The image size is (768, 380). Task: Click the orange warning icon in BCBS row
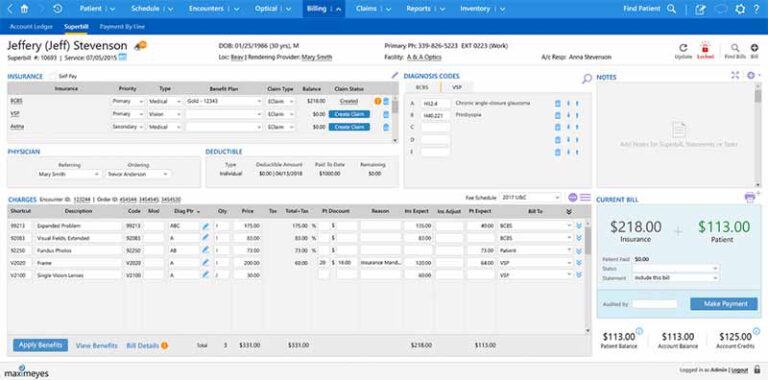378,101
